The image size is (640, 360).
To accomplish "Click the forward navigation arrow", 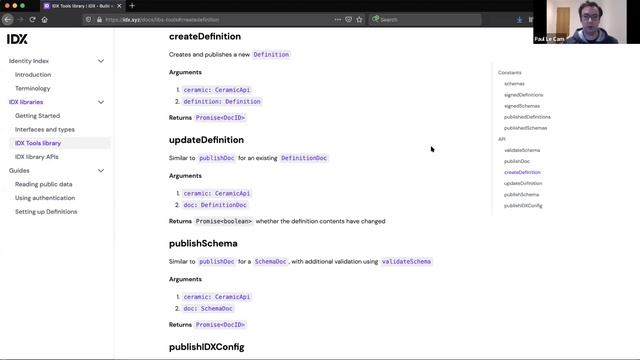I will (20, 20).
